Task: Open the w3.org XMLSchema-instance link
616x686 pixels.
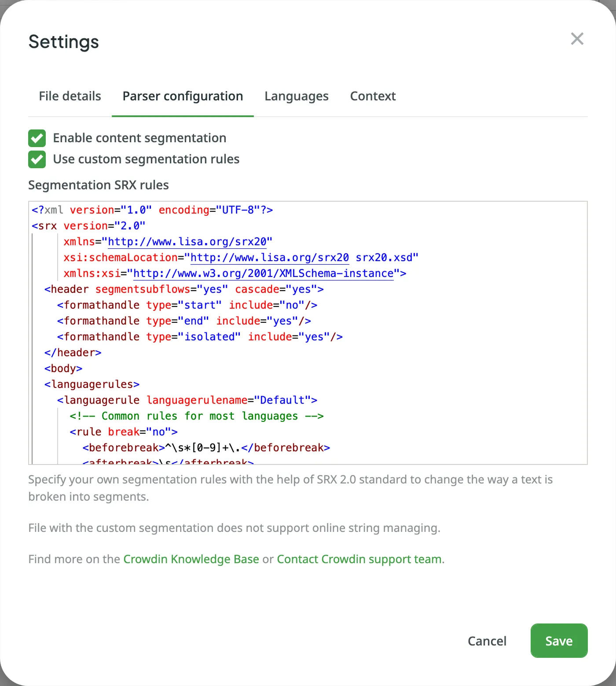Action: click(x=263, y=273)
